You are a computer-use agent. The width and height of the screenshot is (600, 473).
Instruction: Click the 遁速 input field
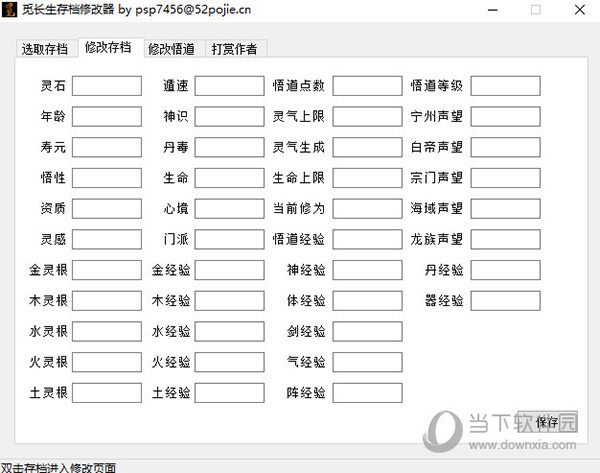click(229, 86)
